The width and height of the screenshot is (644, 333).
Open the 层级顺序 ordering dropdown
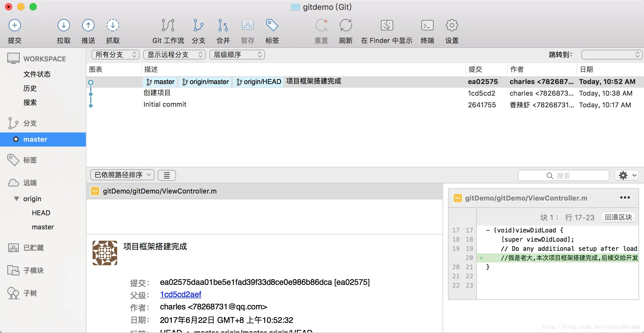237,55
